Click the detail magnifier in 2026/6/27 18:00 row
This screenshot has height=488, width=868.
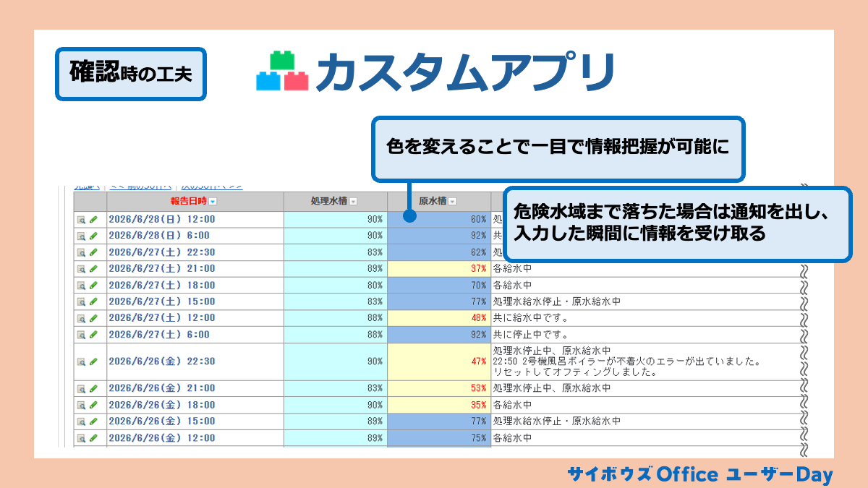click(x=82, y=286)
